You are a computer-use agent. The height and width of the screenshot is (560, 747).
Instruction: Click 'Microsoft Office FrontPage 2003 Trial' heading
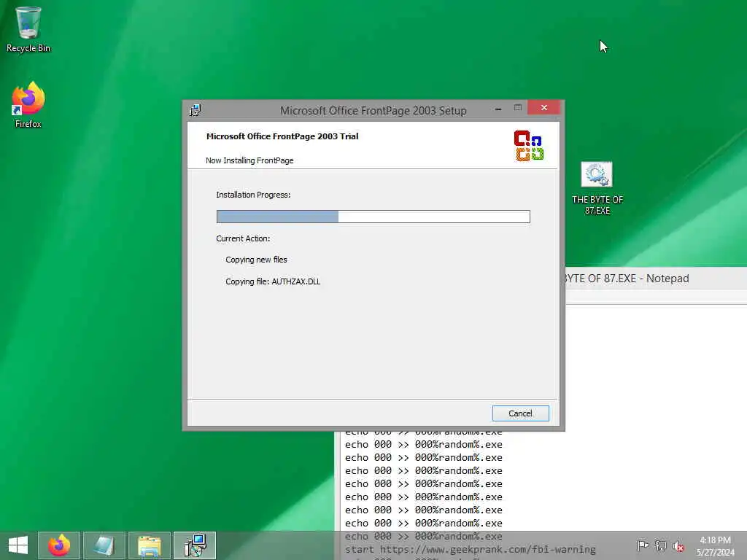(x=282, y=136)
